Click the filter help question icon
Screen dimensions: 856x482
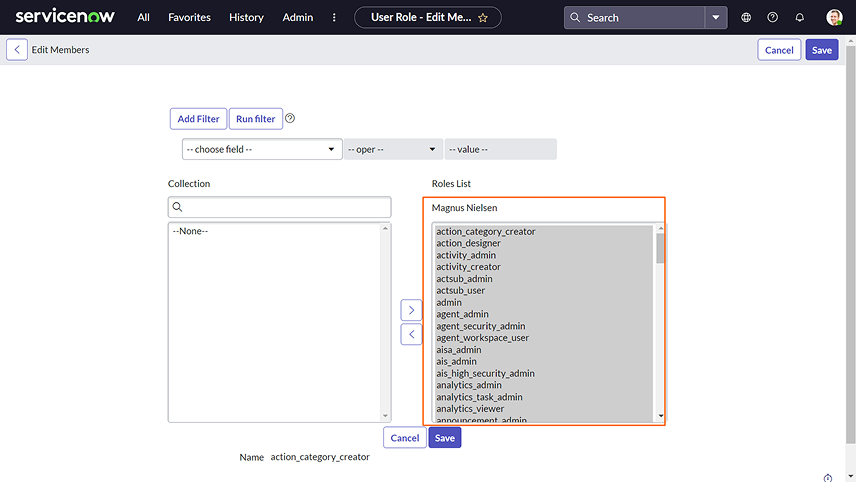290,118
